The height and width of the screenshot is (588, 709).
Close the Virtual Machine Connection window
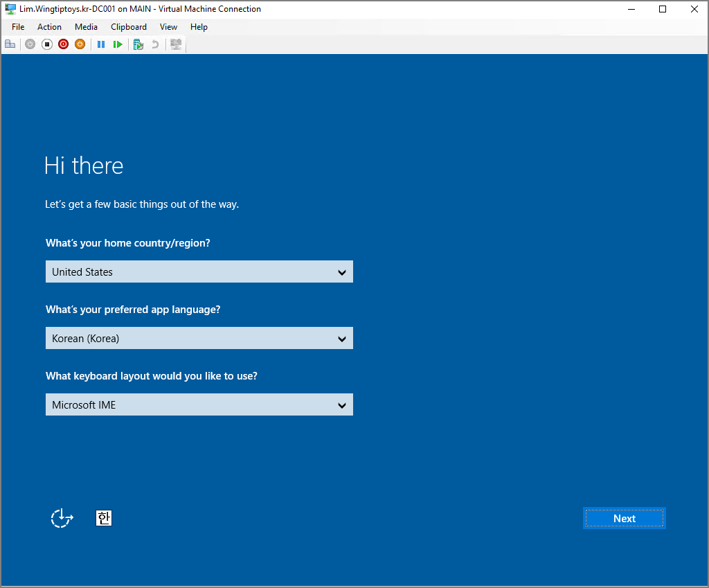pos(694,9)
